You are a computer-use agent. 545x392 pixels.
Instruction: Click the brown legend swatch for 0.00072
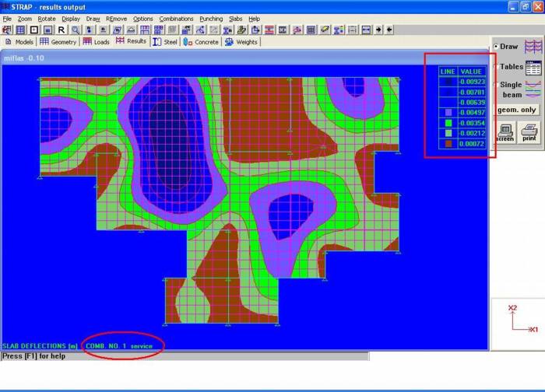point(448,143)
